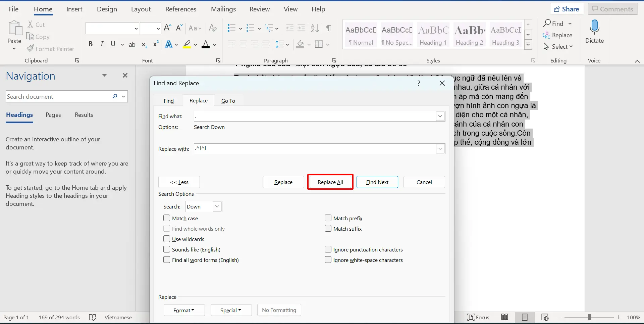Expand the Styles gallery More arrow
The image size is (644, 324).
coord(528,44)
